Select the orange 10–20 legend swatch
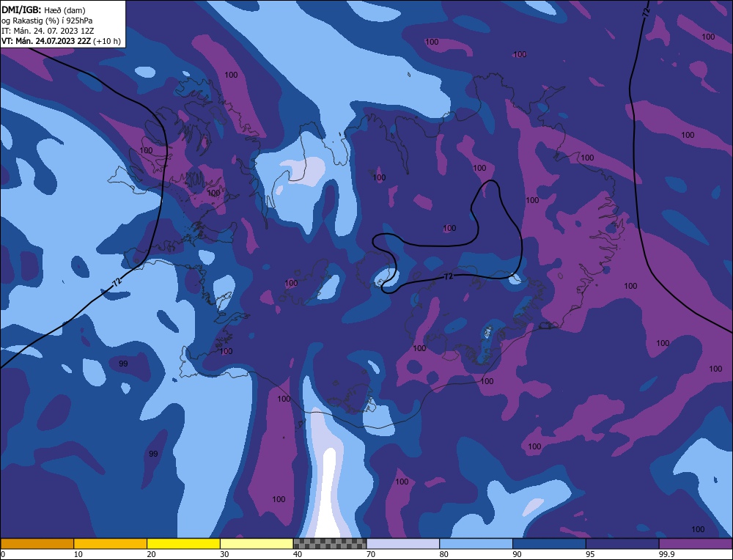Viewport: 733px width, 560px height. [x=111, y=543]
